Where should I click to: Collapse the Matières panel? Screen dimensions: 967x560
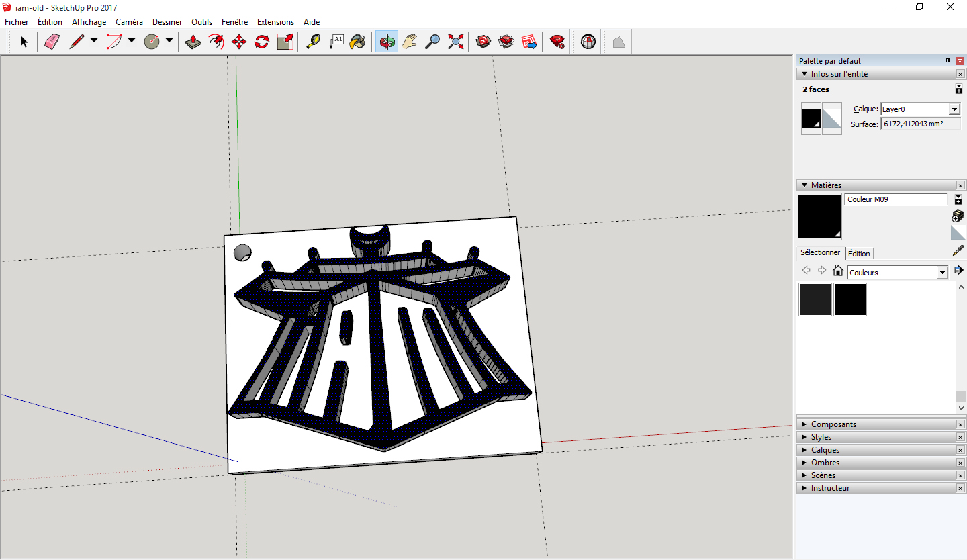click(804, 185)
